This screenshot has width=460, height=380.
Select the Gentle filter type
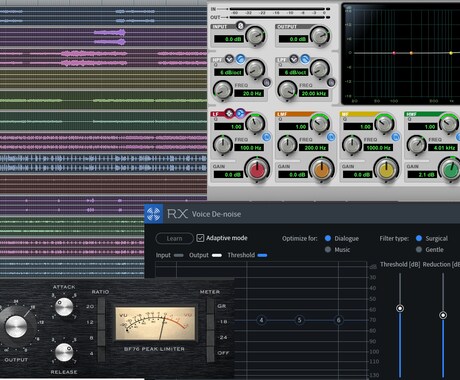pyautogui.click(x=419, y=249)
